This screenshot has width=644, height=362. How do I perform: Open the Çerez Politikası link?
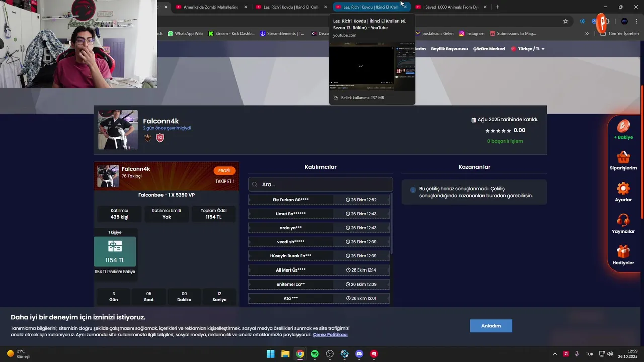coord(330,335)
